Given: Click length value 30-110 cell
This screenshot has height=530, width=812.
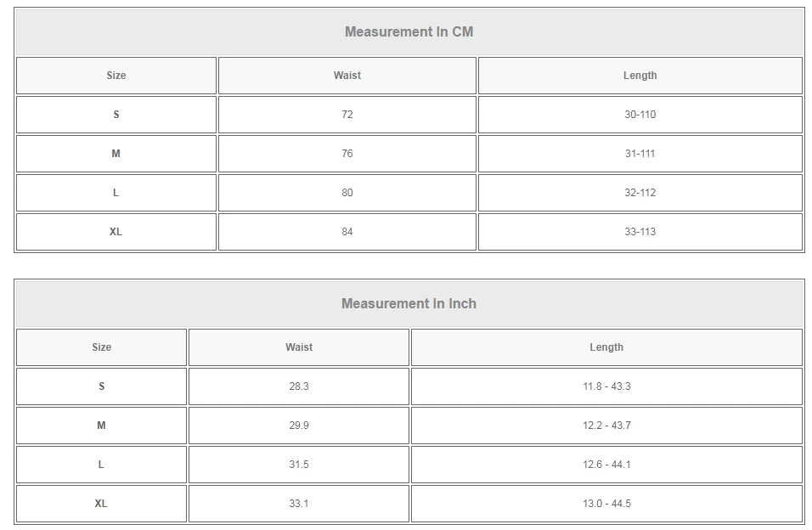Looking at the screenshot, I should point(640,115).
